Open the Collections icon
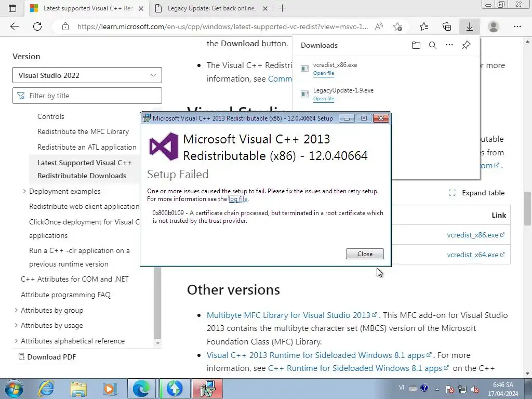 (x=447, y=26)
